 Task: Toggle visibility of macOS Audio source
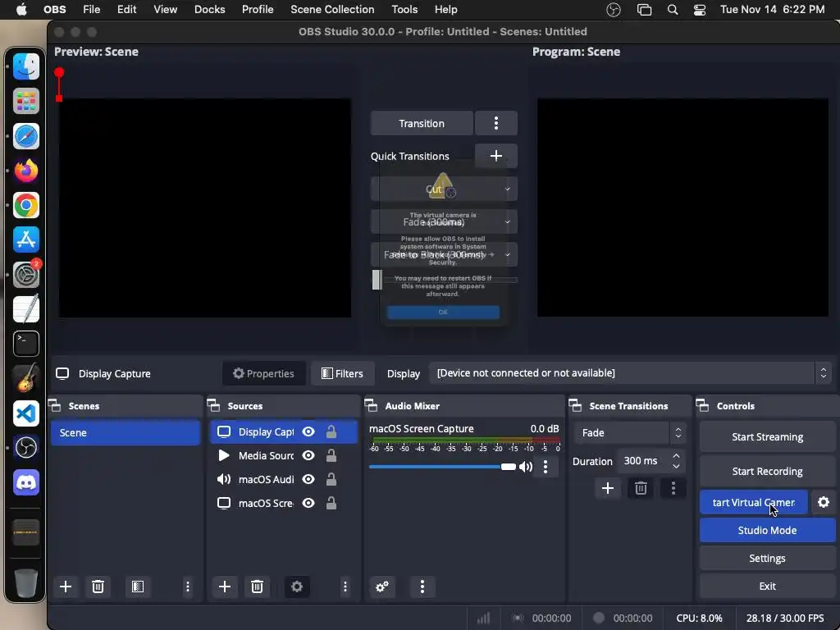(308, 479)
